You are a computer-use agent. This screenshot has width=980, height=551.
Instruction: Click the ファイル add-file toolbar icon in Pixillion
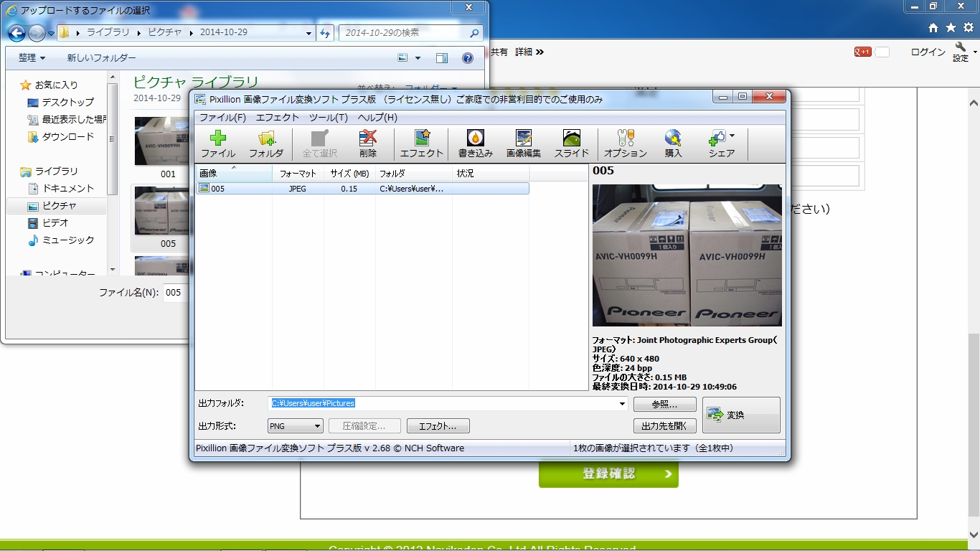pyautogui.click(x=218, y=144)
